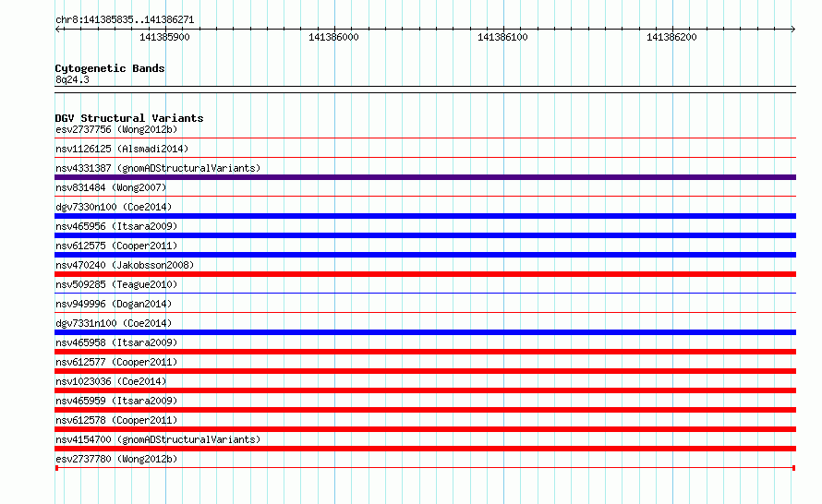Image resolution: width=822 pixels, height=504 pixels.
Task: Click the red bar under nsv4154700
Action: click(425, 449)
